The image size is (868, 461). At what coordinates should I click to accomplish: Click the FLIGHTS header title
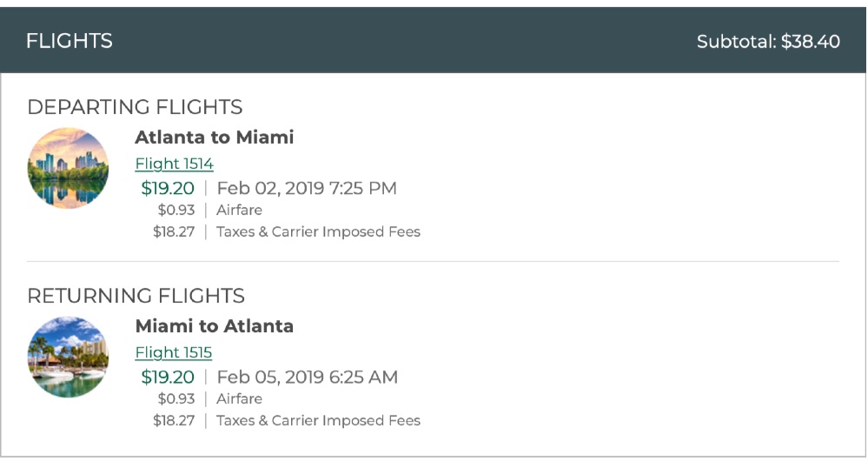point(70,41)
